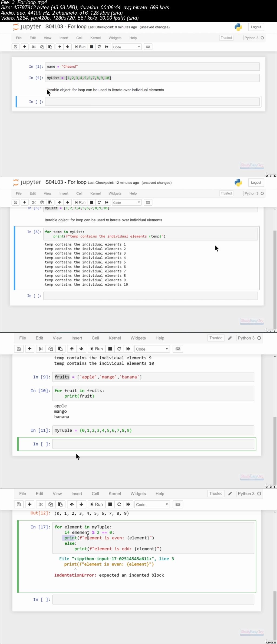Screen dimensions: 277x644
Task: Stop kernel icon in the 12-minutes-ago checkpoint frame
Action: [x=92, y=202]
